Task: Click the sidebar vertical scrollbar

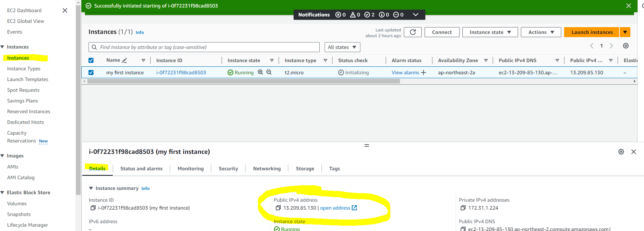Action: (78, 100)
